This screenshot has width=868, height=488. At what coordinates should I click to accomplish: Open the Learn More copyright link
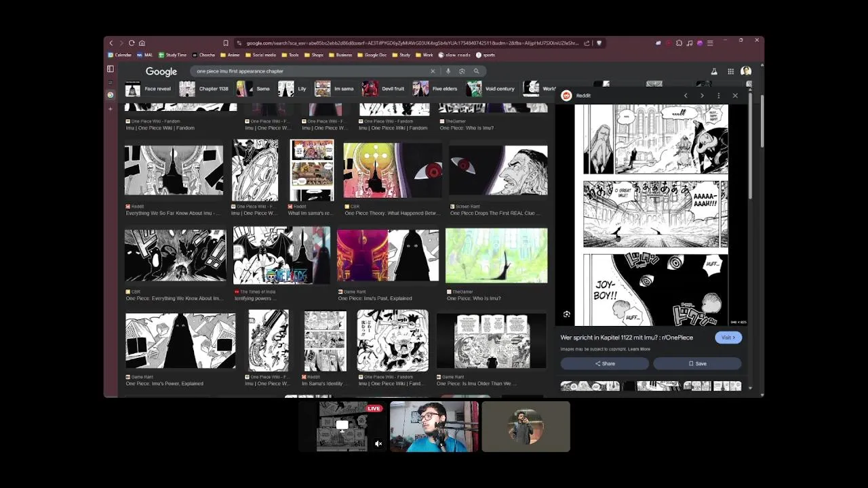[x=639, y=349]
